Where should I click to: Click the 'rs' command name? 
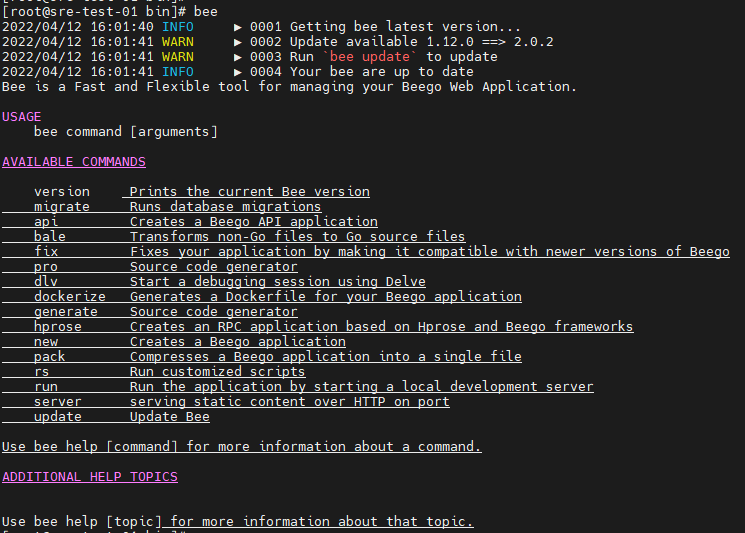41,371
